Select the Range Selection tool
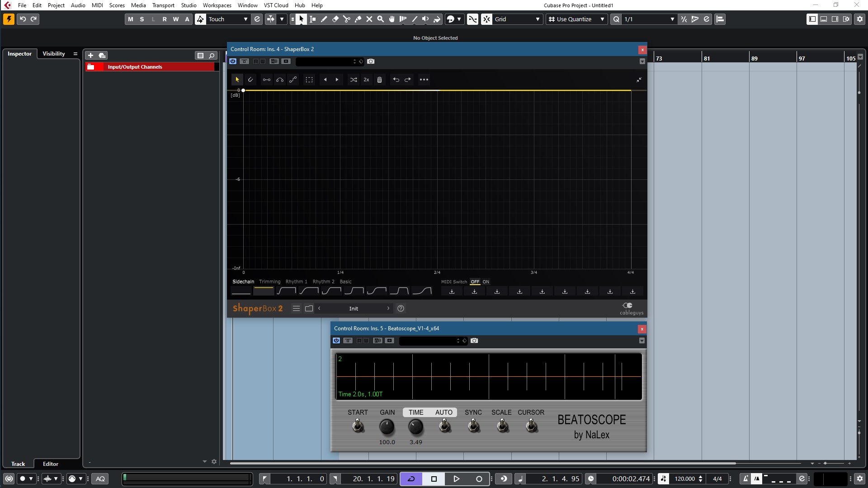The height and width of the screenshot is (488, 868). click(312, 19)
